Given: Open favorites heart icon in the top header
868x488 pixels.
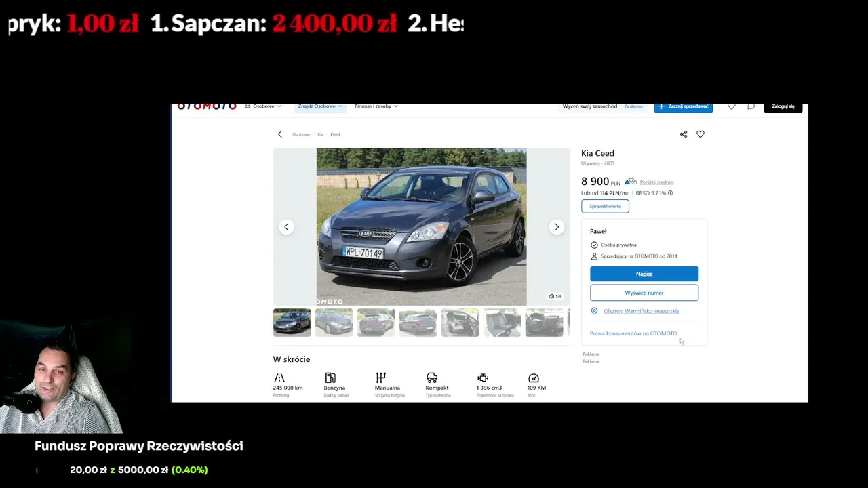Looking at the screenshot, I should (x=731, y=106).
